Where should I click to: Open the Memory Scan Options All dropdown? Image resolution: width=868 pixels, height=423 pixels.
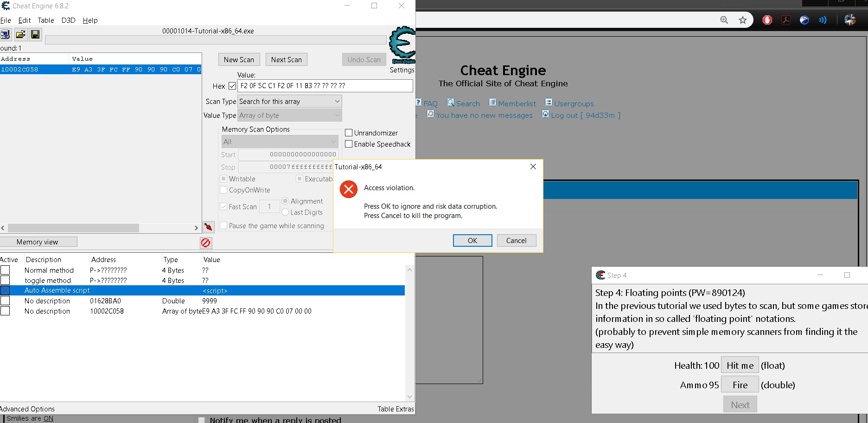click(280, 141)
